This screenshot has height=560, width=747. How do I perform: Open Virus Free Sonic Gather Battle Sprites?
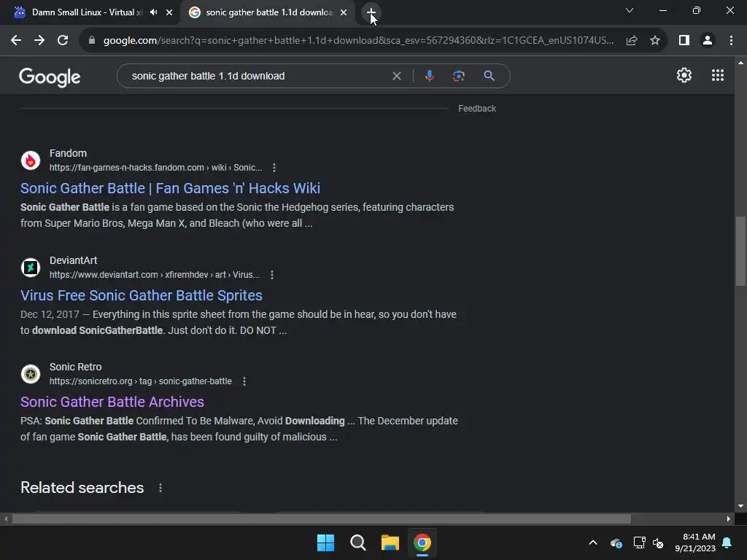pyautogui.click(x=141, y=295)
